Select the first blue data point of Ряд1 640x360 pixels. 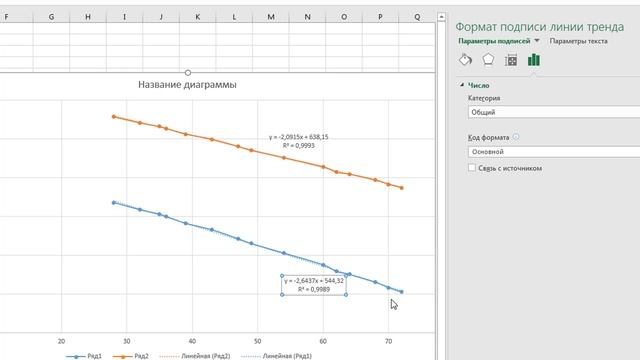114,202
